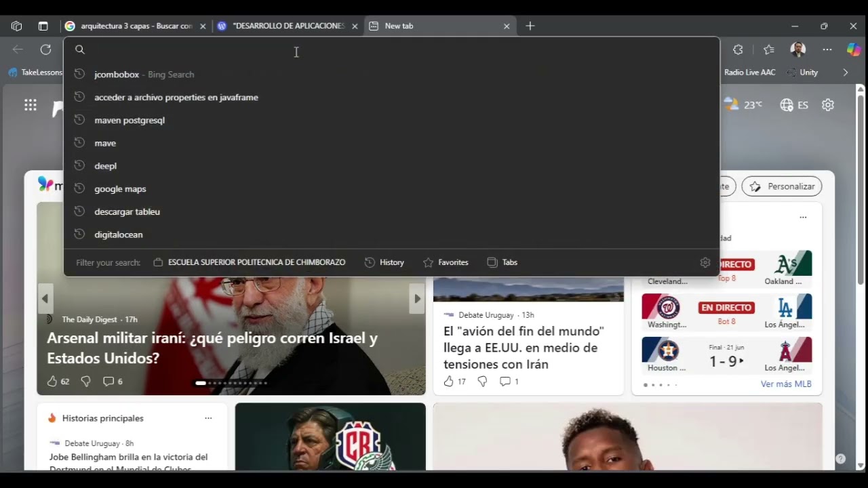Open the app launcher grid icon
Image resolution: width=868 pixels, height=488 pixels.
pos(31,105)
